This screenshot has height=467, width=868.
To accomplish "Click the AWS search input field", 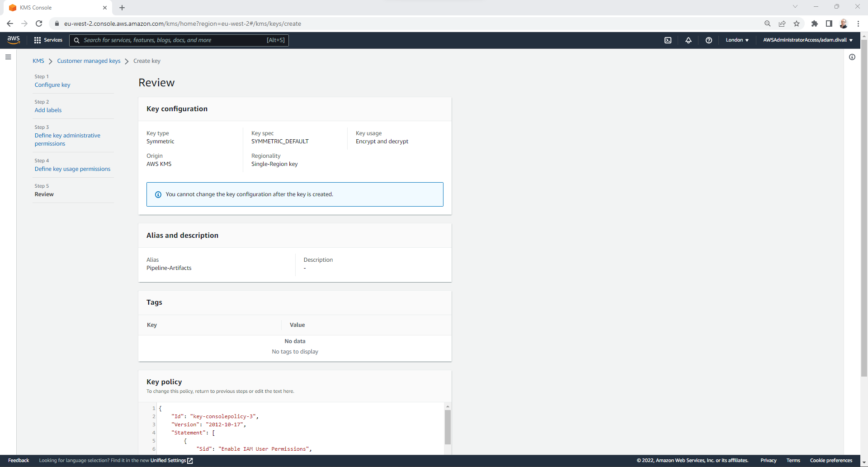I will 179,40.
